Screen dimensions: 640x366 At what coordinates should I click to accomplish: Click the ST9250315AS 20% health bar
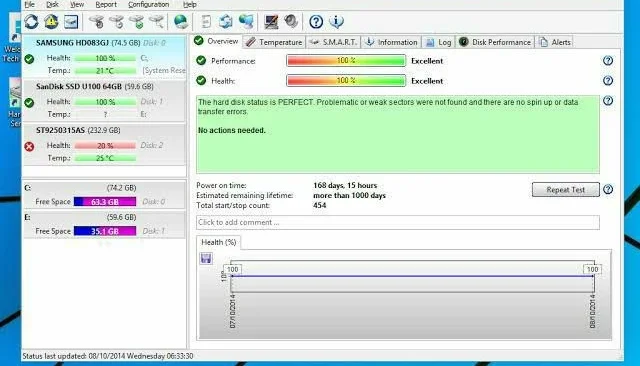[x=105, y=146]
